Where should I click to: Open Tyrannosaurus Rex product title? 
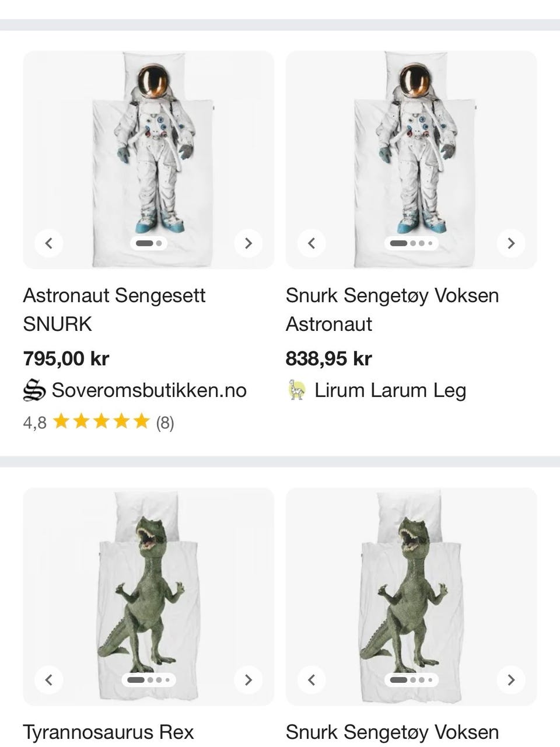tap(108, 732)
